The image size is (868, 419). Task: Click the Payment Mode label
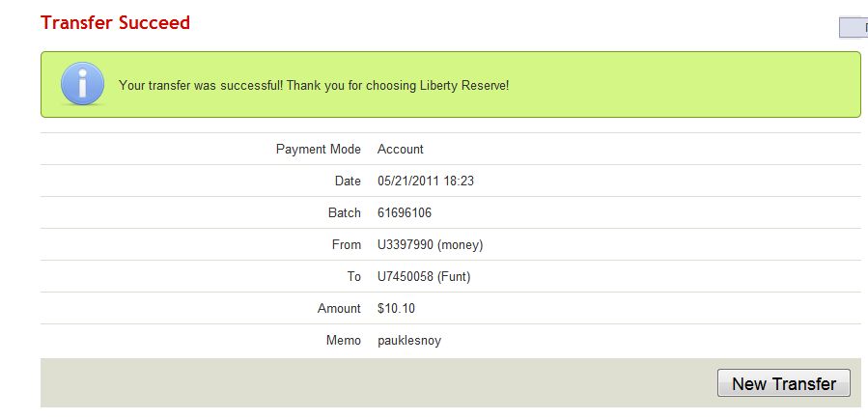[x=319, y=149]
